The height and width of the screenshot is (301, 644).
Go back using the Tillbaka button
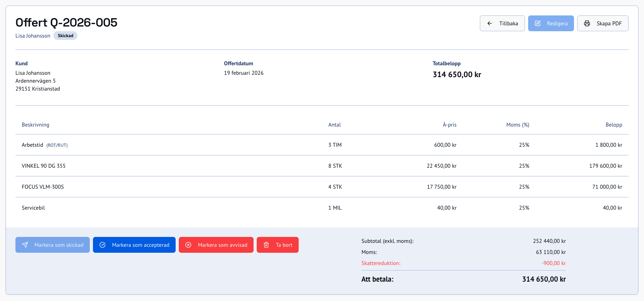[502, 23]
